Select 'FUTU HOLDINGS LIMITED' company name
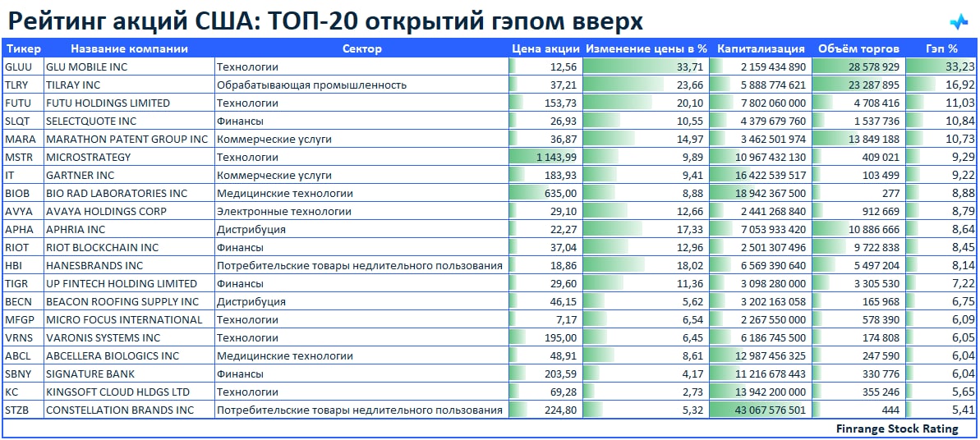Image resolution: width=980 pixels, height=440 pixels. coord(108,103)
